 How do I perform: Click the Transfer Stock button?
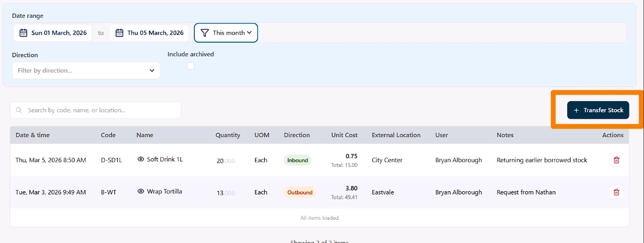click(598, 110)
